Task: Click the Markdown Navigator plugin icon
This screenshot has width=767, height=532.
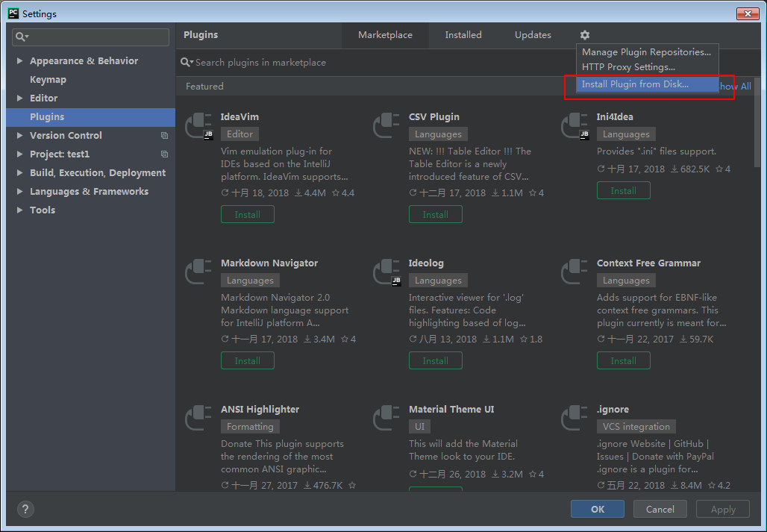Action: (x=198, y=272)
